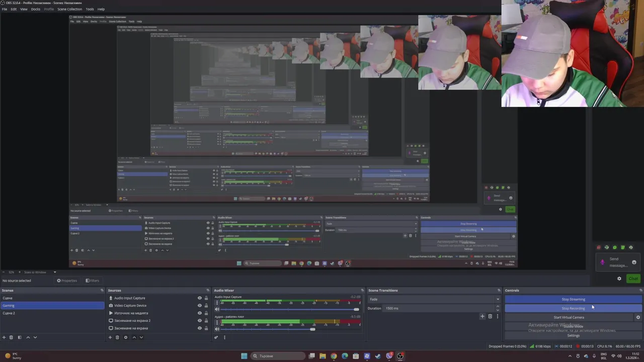644x362 pixels.
Task: Click the Duration 1500 ms field
Action: [x=439, y=308]
